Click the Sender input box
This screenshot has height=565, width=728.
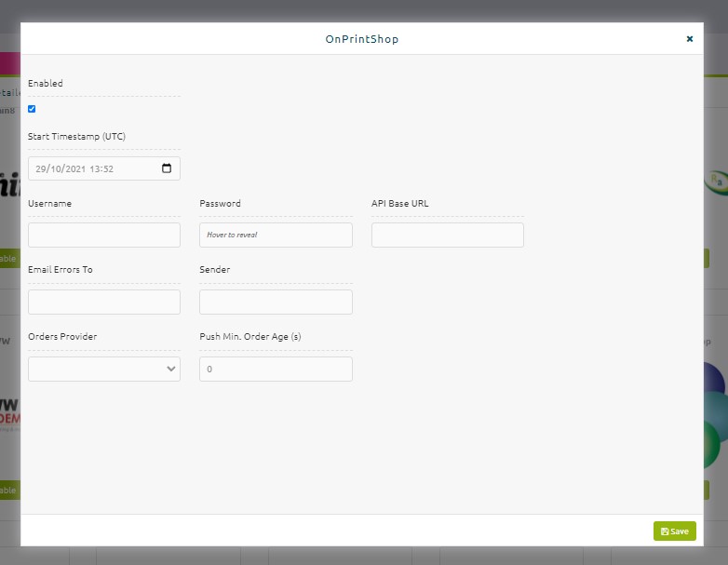[276, 302]
